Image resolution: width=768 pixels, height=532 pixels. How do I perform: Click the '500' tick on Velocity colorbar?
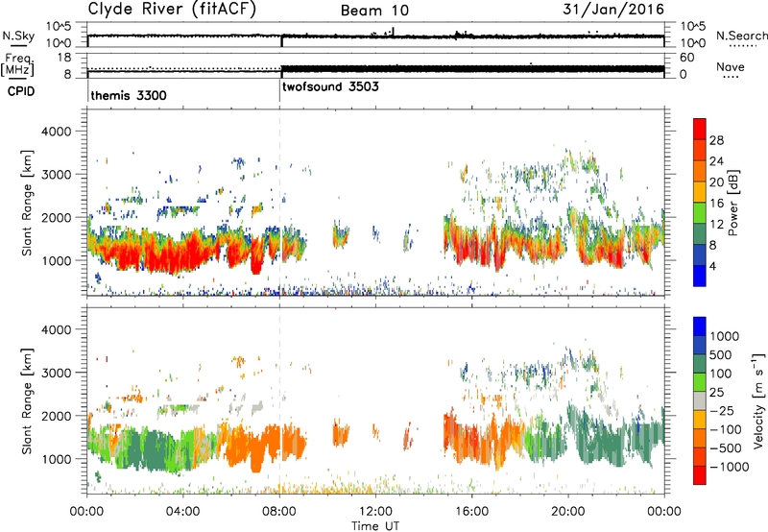point(721,355)
